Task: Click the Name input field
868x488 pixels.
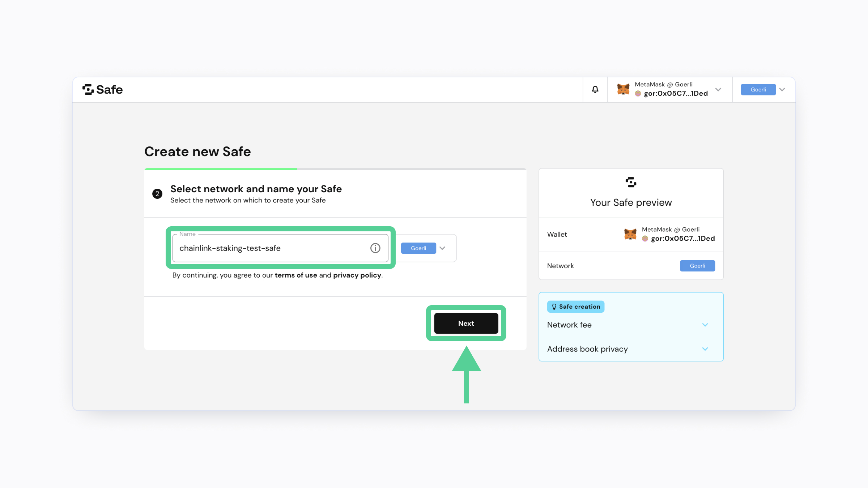Action: [280, 248]
